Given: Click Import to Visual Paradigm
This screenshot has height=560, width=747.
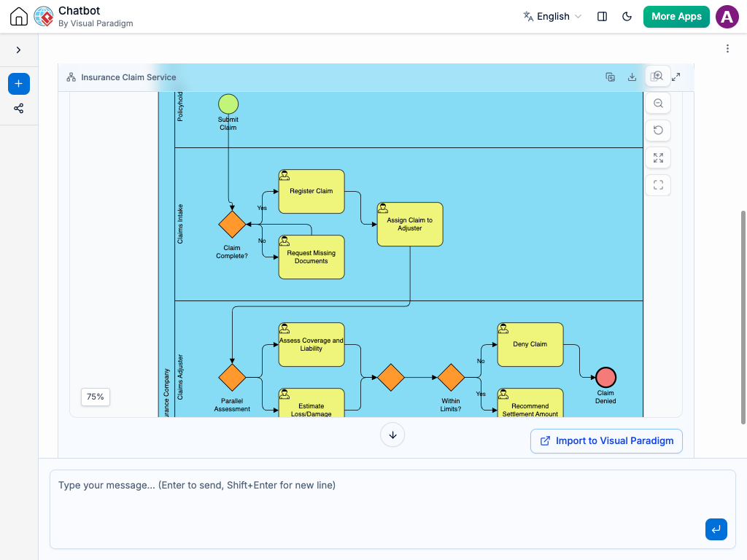Looking at the screenshot, I should [x=606, y=441].
